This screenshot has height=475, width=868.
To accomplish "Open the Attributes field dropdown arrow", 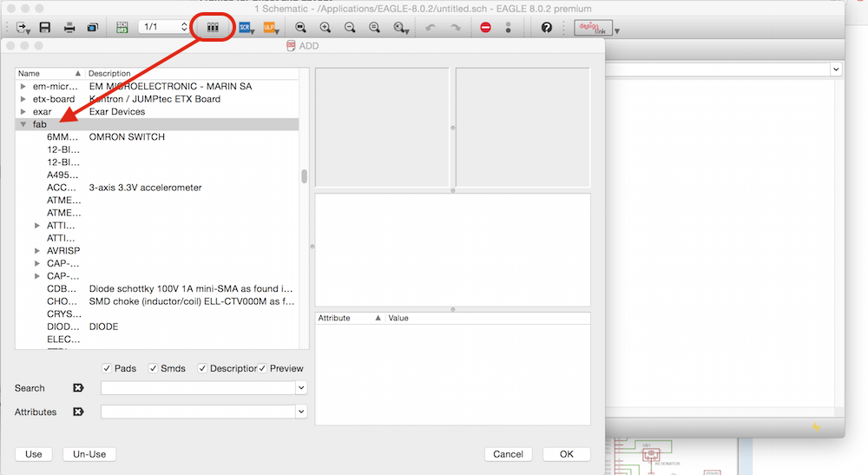I will (x=301, y=412).
